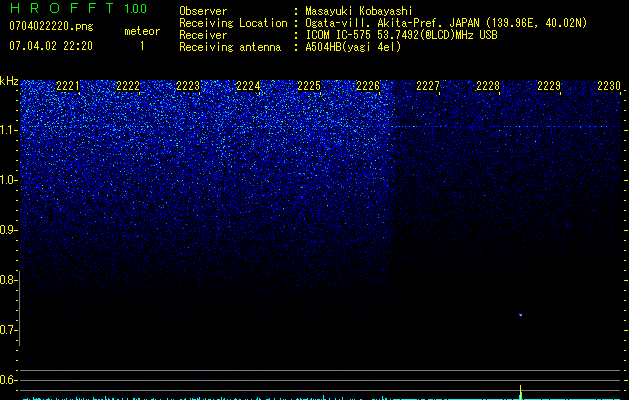Select the Ogata-vill. Akita-Pref. JAPAN location text
The height and width of the screenshot is (400, 629).
click(446, 23)
